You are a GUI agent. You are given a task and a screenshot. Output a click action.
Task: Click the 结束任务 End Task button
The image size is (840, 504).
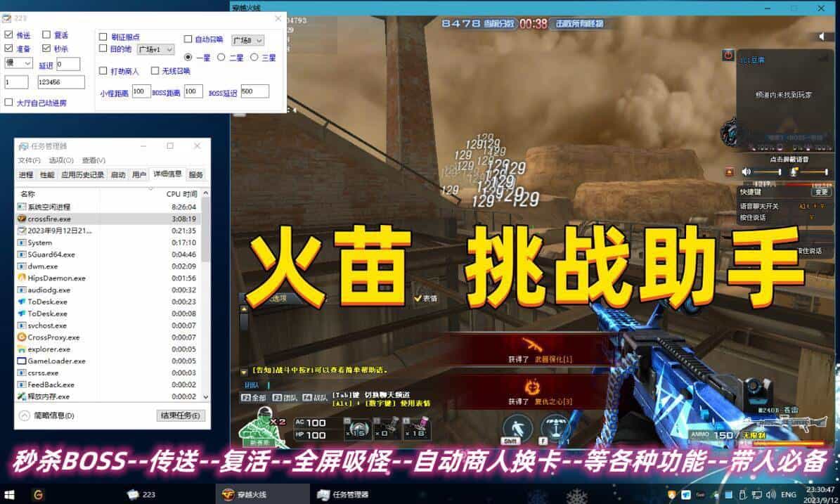point(179,415)
